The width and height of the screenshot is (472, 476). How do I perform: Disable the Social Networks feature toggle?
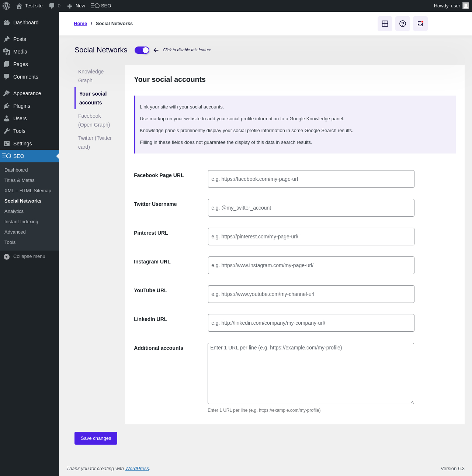(142, 50)
